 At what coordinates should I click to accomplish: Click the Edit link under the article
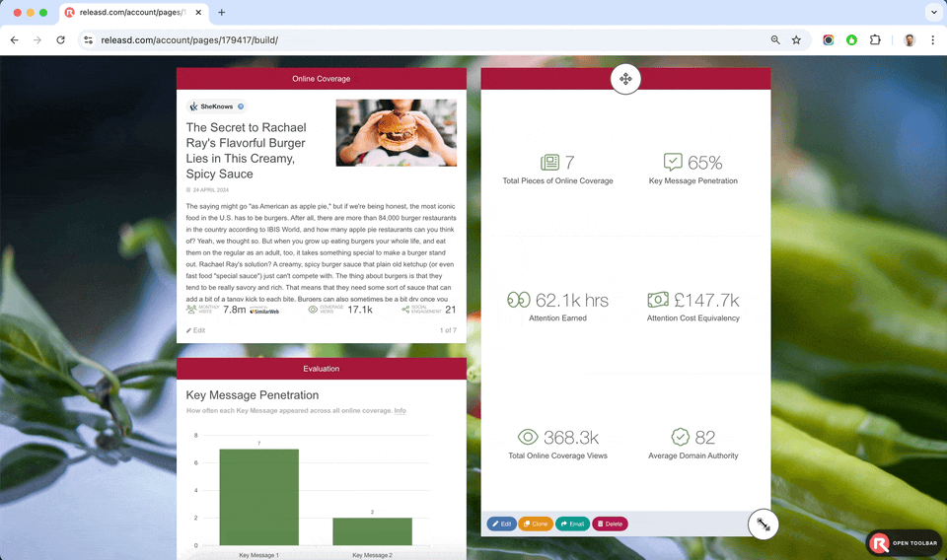point(196,330)
